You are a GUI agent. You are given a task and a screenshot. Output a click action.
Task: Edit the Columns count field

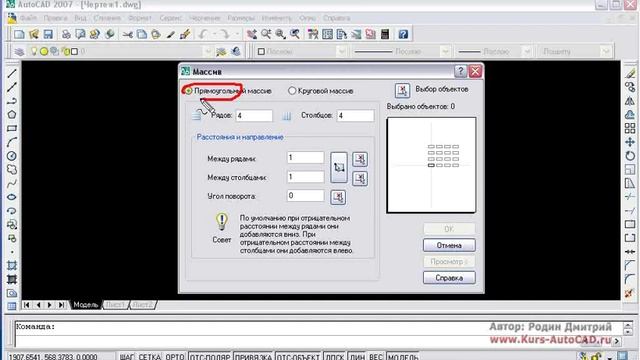pos(355,116)
